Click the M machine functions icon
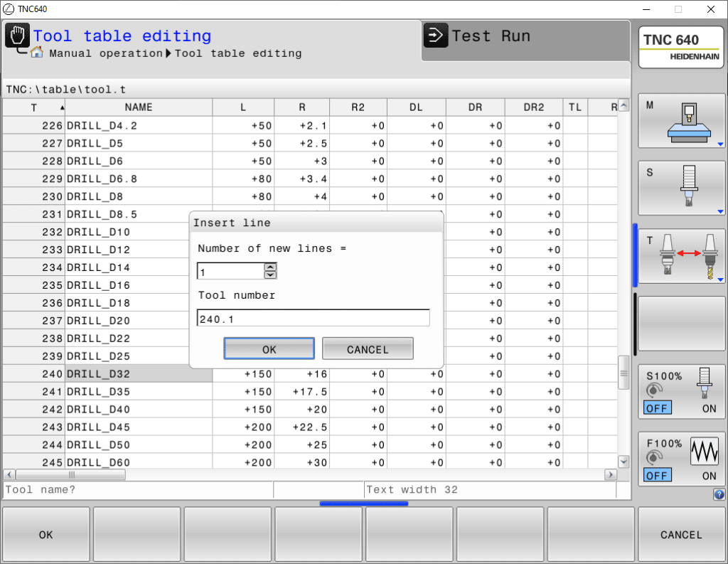 coord(681,121)
